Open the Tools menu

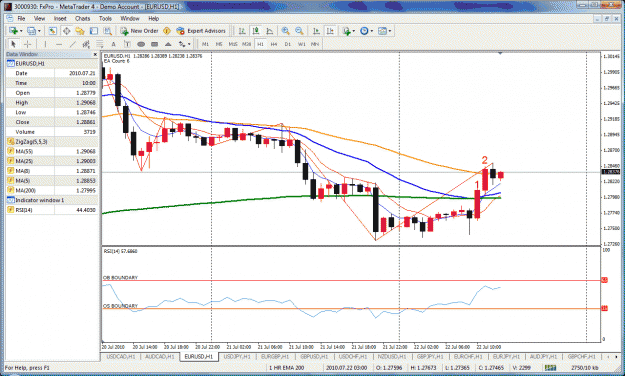[x=105, y=18]
